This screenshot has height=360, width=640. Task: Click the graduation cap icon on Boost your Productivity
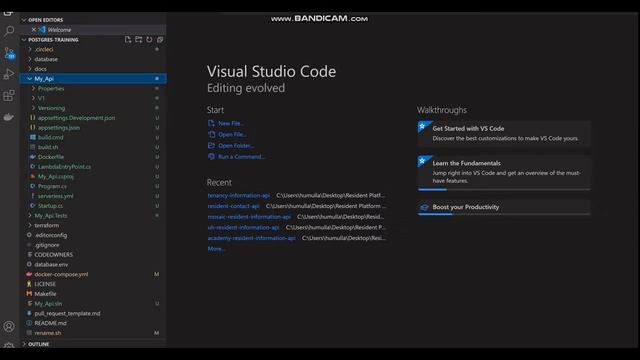424,207
